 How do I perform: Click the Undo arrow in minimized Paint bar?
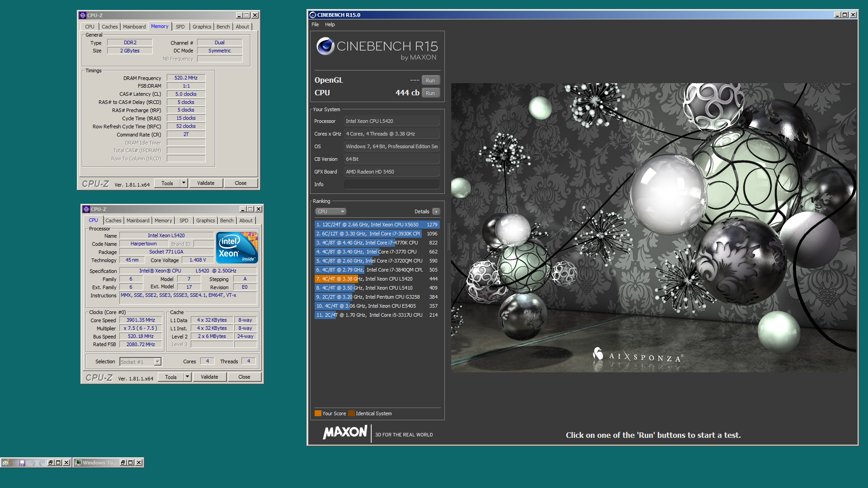[x=32, y=463]
